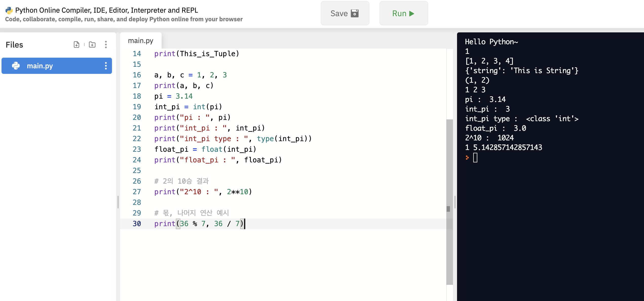The image size is (644, 301).
Task: Switch to the main.py editor tab
Action: click(x=141, y=40)
